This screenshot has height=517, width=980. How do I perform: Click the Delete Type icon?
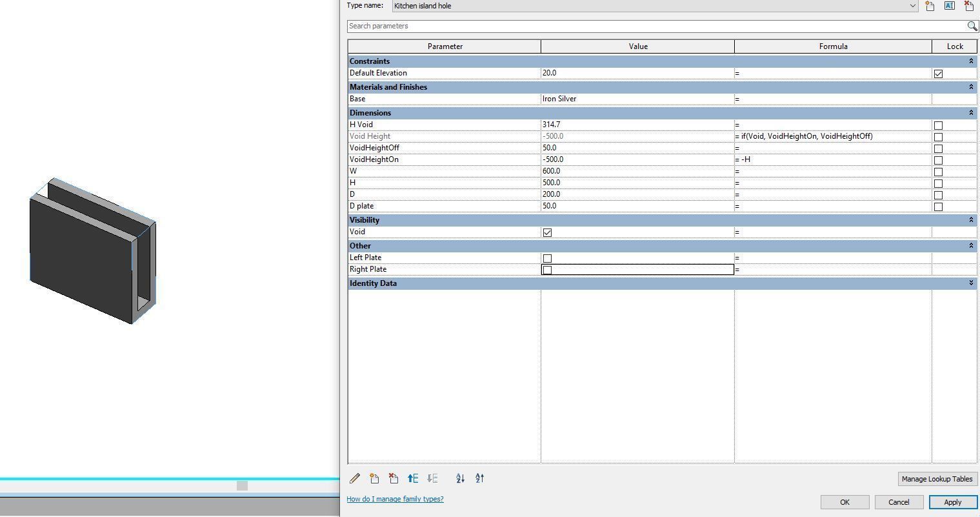tap(968, 6)
